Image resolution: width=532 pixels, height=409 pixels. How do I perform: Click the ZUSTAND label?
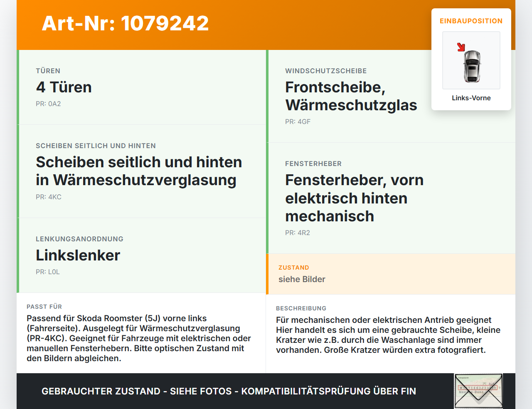[x=294, y=268]
